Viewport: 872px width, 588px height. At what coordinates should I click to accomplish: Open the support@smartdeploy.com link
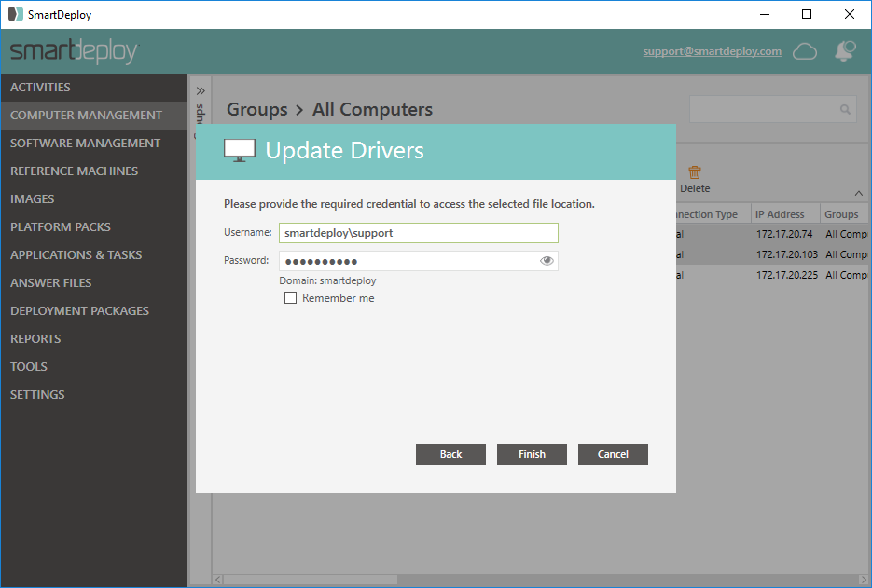[x=712, y=51]
